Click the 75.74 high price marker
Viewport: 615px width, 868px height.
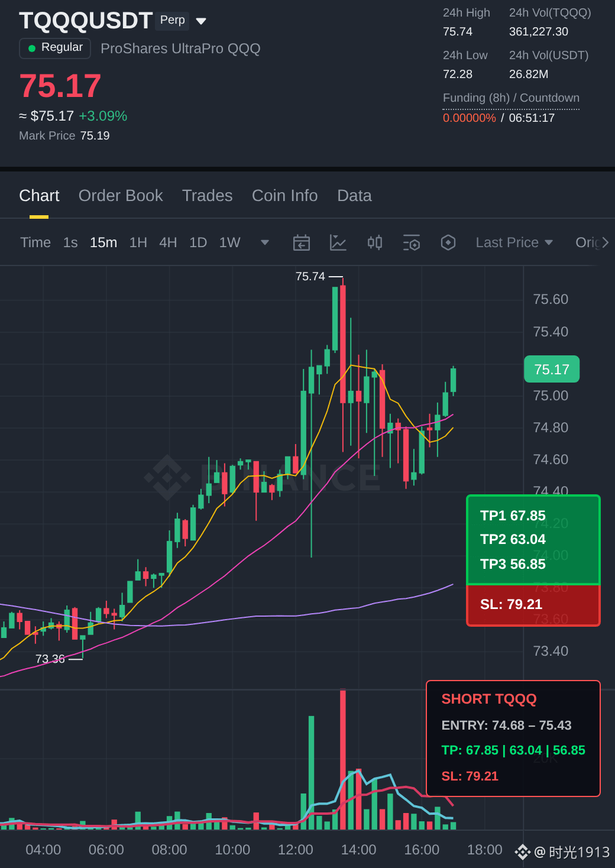pyautogui.click(x=310, y=277)
